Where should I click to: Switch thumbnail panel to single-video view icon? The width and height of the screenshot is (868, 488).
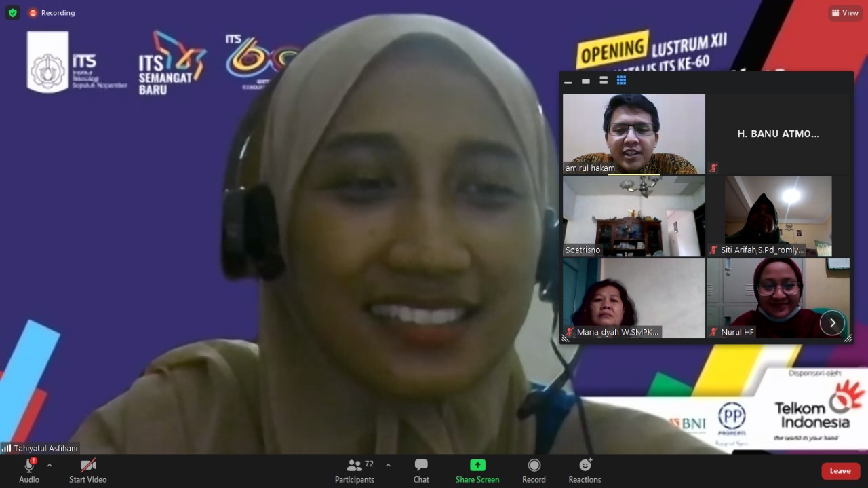(586, 81)
